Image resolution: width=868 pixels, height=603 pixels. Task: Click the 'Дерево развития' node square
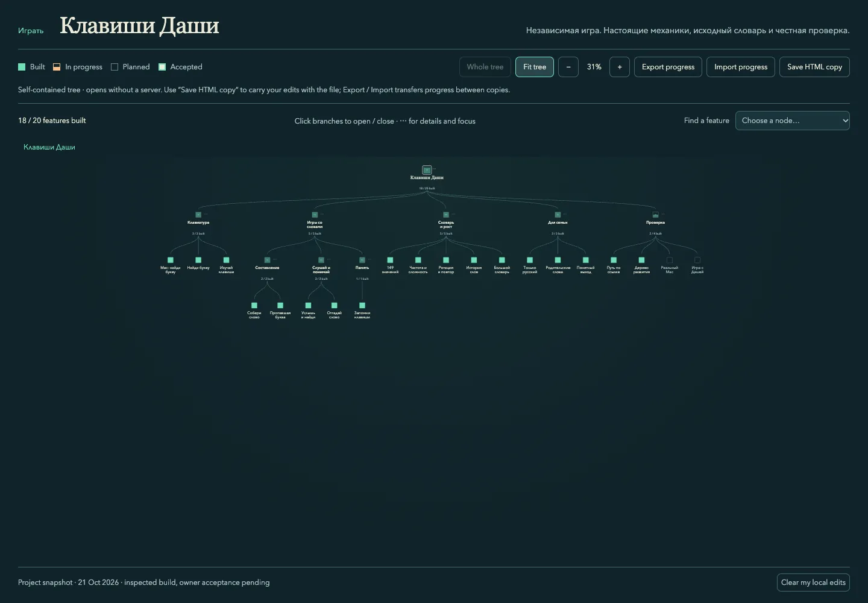641,260
